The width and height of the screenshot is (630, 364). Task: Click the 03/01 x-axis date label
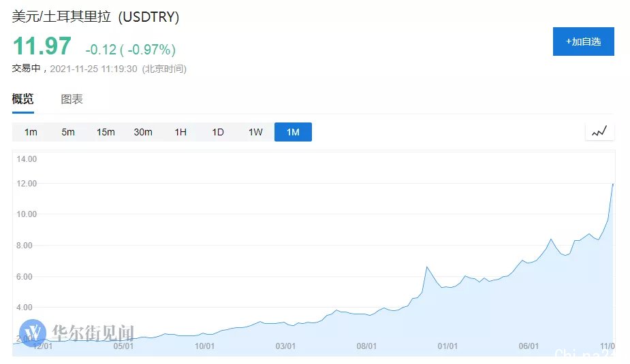(x=285, y=346)
